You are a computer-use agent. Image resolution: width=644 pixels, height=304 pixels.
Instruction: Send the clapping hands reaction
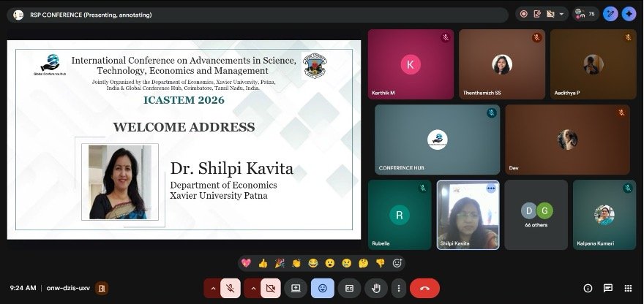pos(296,263)
